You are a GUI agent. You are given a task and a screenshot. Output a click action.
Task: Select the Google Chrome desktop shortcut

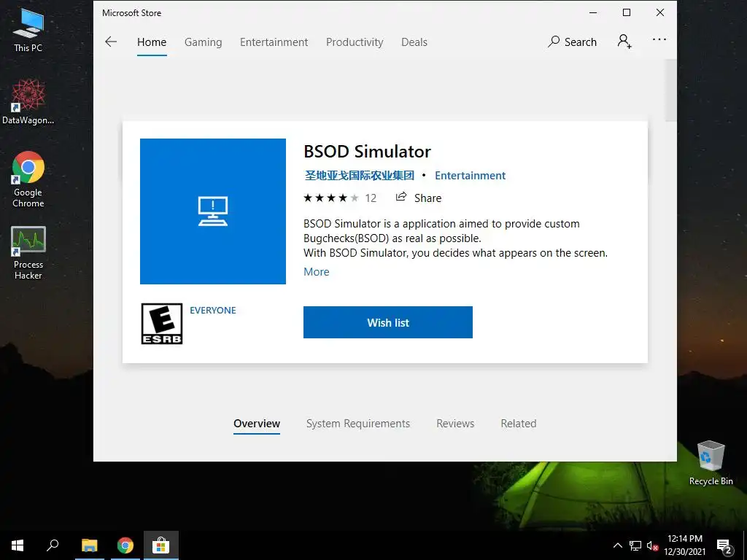[x=28, y=179]
